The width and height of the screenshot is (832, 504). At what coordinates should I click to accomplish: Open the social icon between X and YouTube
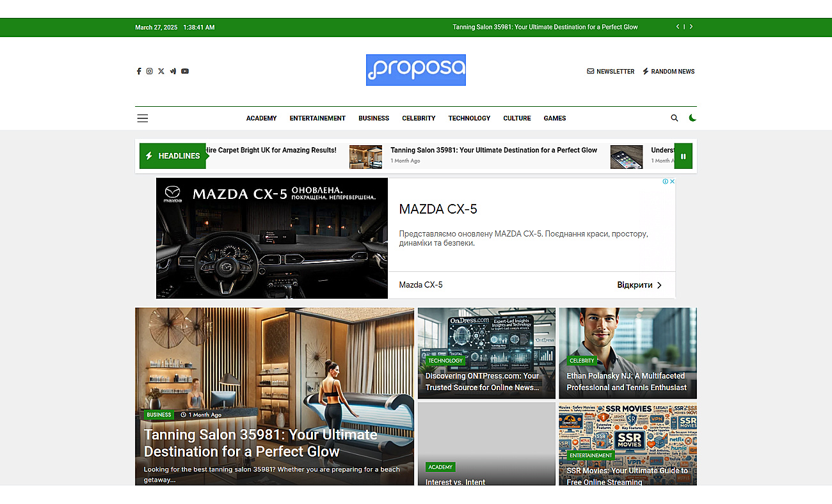pyautogui.click(x=173, y=71)
